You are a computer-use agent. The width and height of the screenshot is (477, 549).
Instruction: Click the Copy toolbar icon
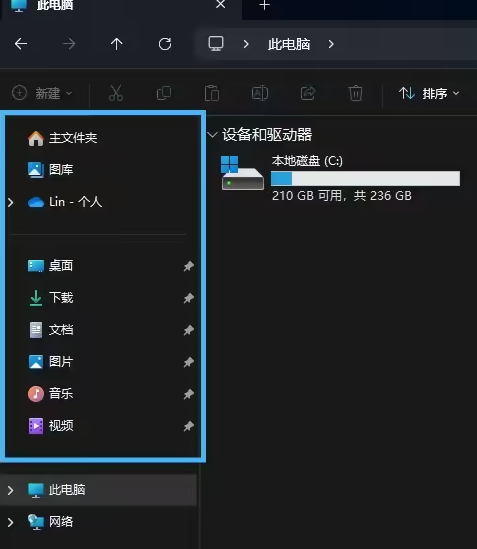coord(164,93)
